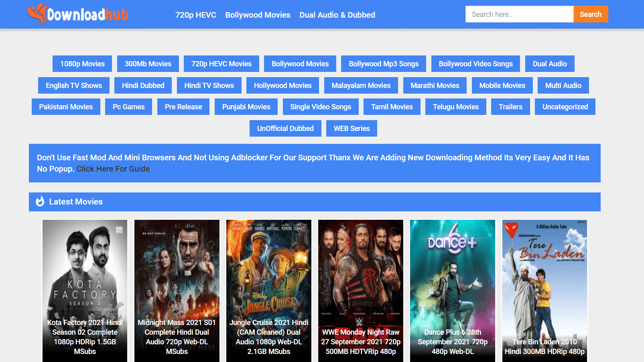
Task: Open Bollywood Movies in the top navigation
Action: pos(258,15)
